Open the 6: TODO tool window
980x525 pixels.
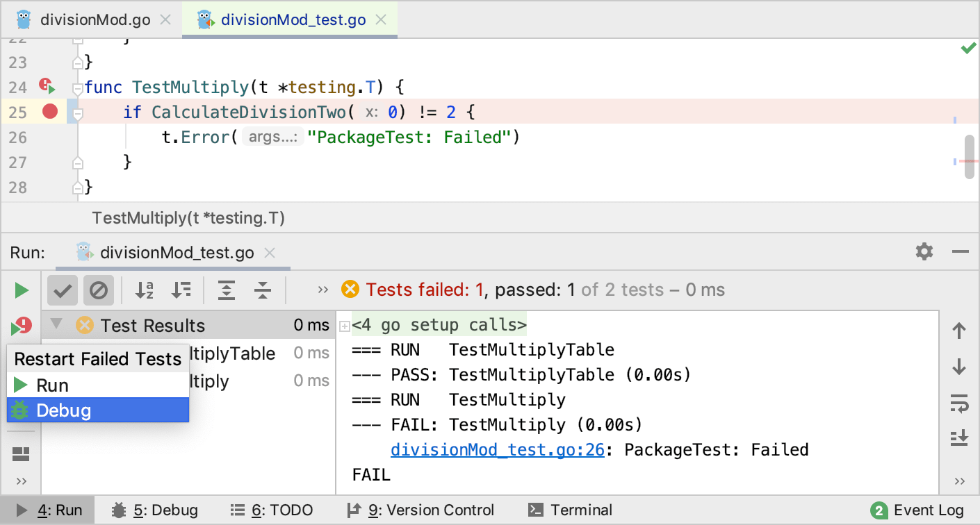(271, 510)
